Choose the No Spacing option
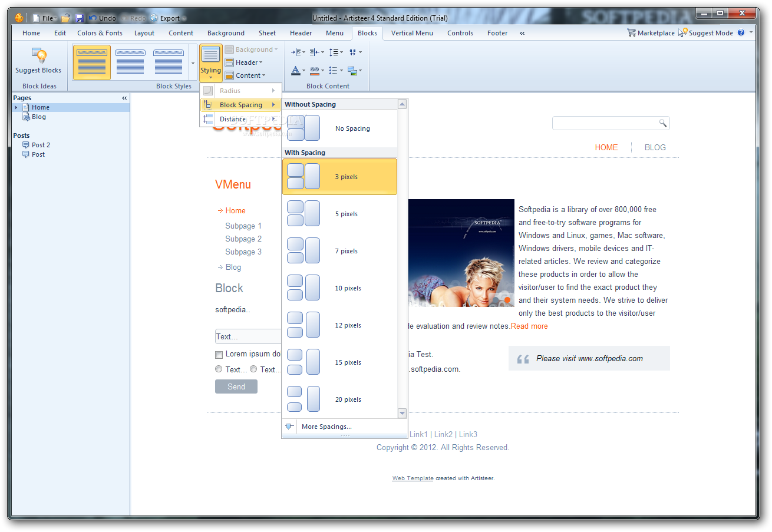The width and height of the screenshot is (772, 532). [x=339, y=128]
